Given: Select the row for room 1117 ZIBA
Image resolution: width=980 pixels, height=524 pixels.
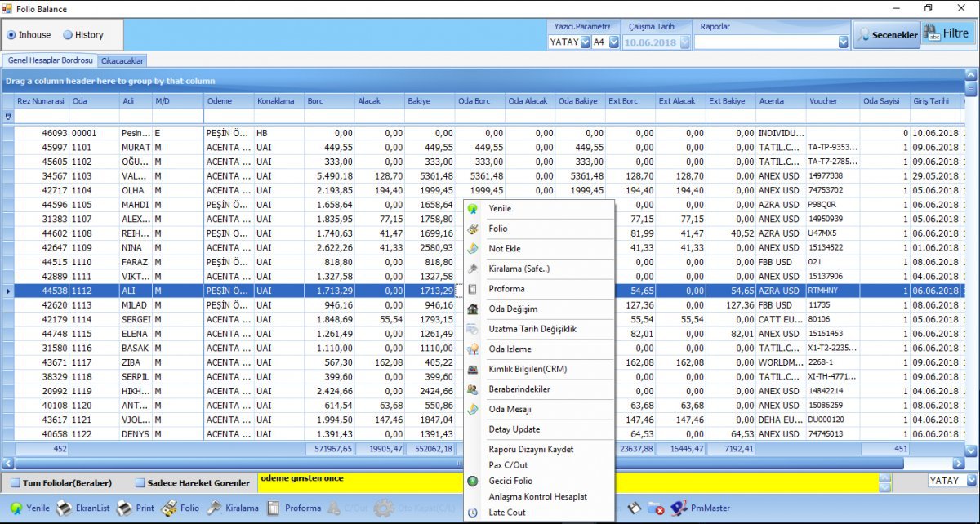Looking at the screenshot, I should tap(482, 362).
